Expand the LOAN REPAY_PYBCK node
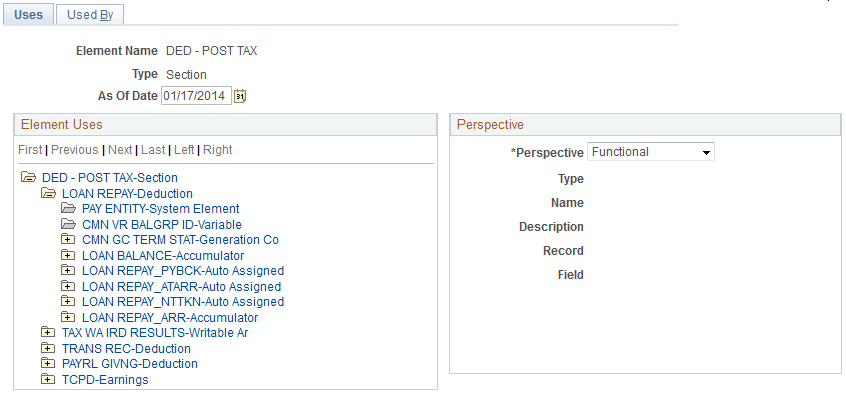846x395 pixels. coord(67,270)
